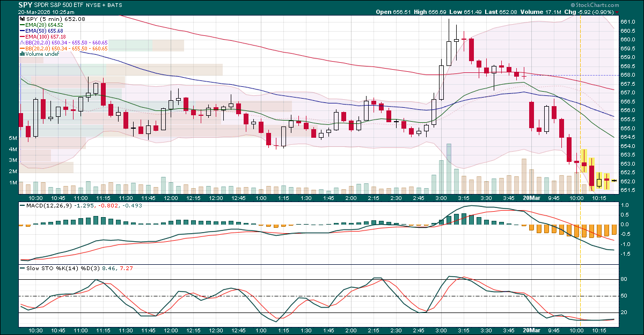Click the 660.0 price axis label

click(x=628, y=39)
